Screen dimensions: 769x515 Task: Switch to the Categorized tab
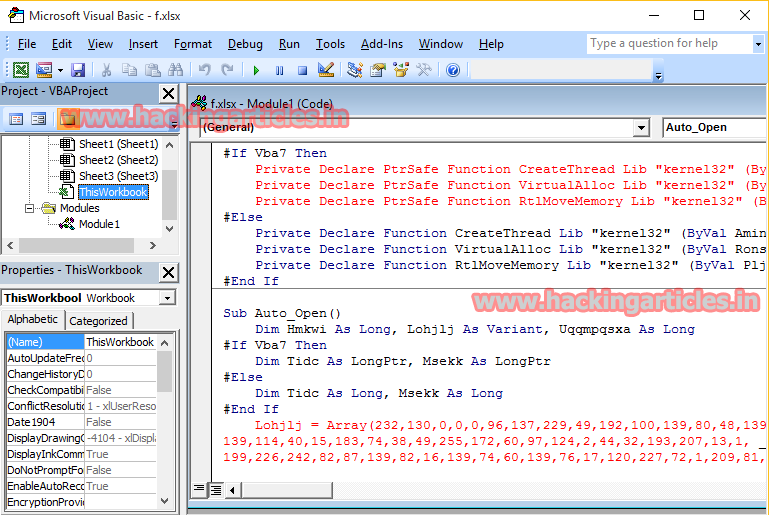(x=99, y=321)
